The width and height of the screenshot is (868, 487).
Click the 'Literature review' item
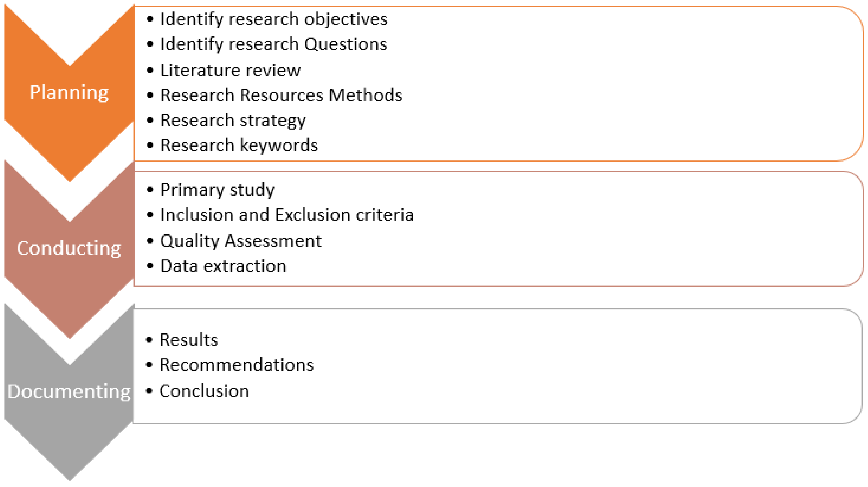(230, 70)
